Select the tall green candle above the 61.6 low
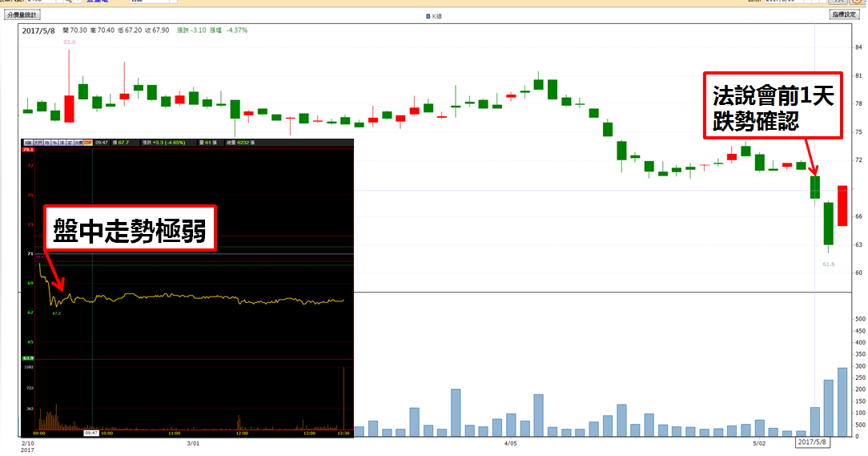The height and width of the screenshot is (456, 868). 829,224
